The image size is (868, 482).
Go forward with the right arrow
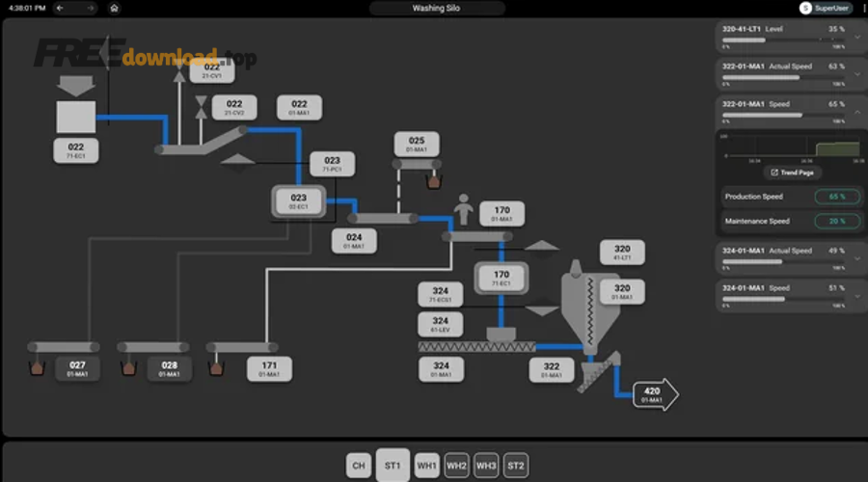91,8
